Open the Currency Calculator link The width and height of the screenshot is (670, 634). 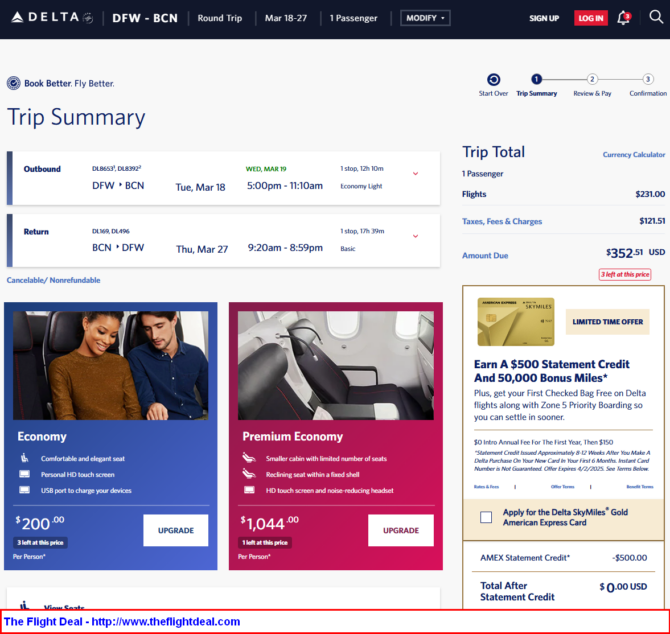coord(634,155)
